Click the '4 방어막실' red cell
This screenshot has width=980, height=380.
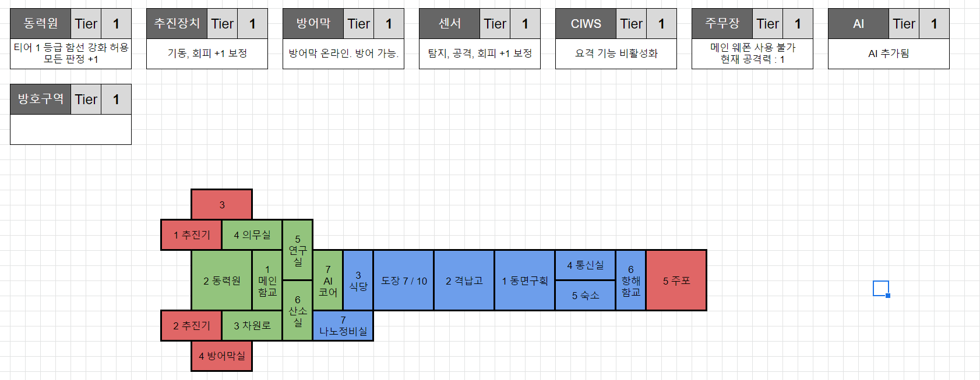222,356
